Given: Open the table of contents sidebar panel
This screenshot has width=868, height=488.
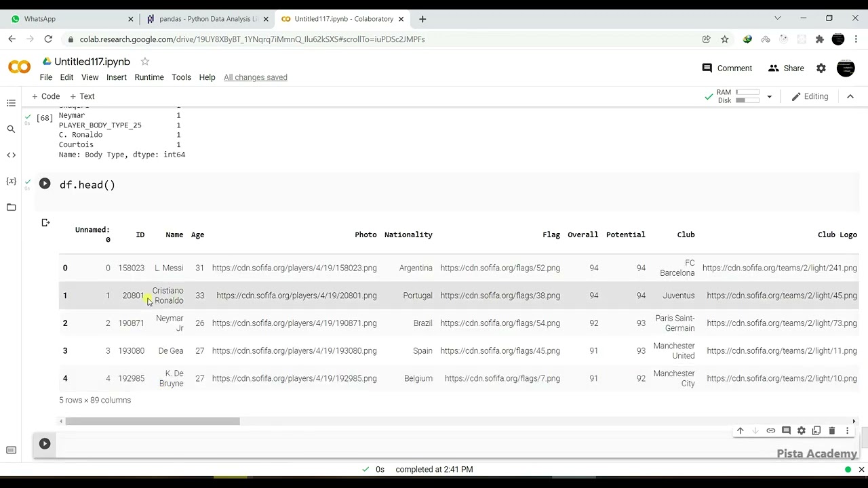Looking at the screenshot, I should (11, 103).
